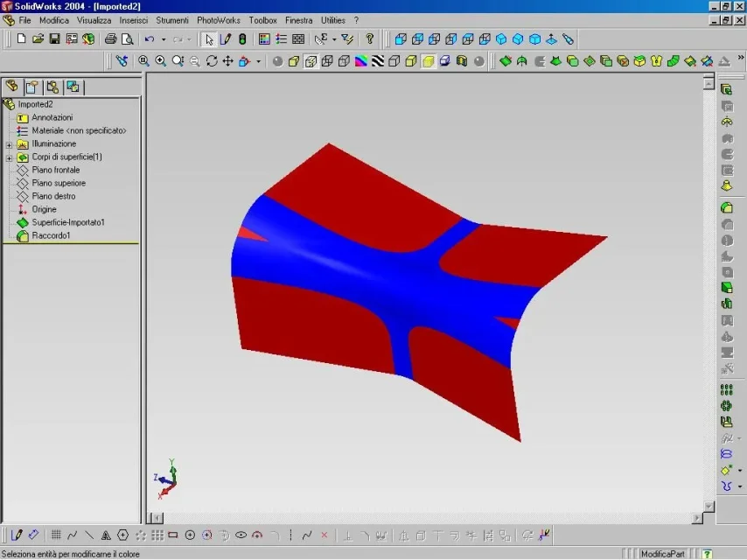Create a new document with the New icon
The height and width of the screenshot is (560, 747).
pyautogui.click(x=21, y=38)
